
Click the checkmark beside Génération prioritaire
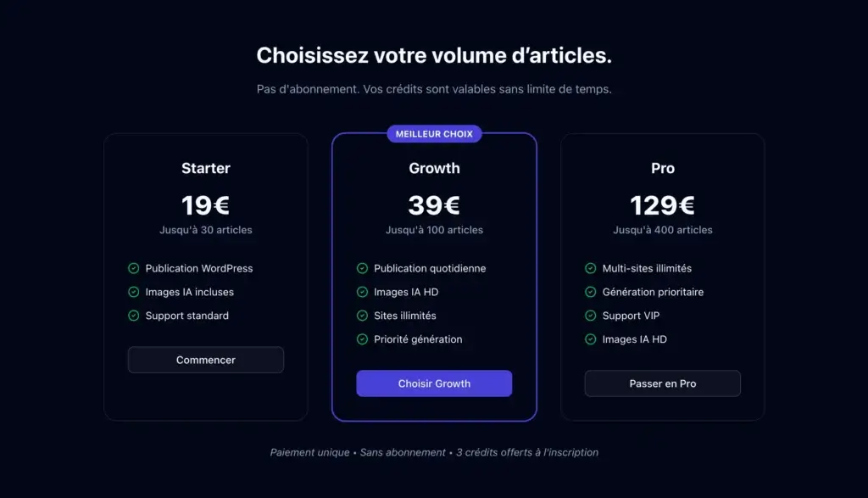pos(591,292)
